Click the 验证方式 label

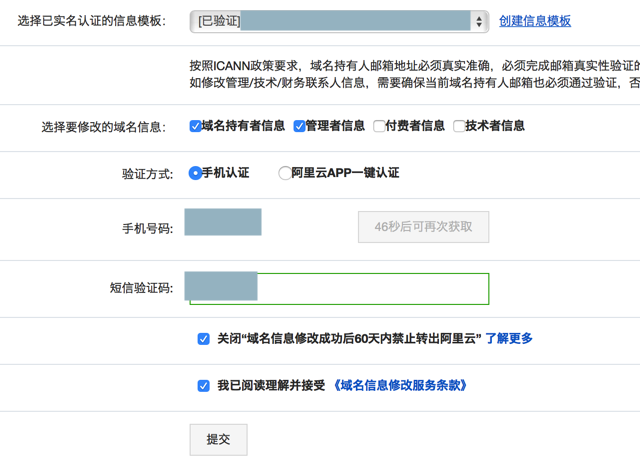tap(147, 174)
